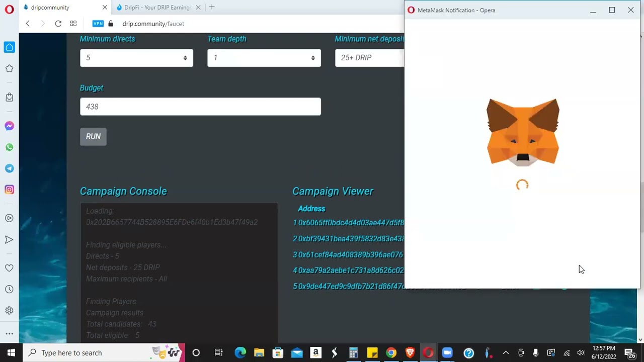Launch Brave browser from the taskbar
Screen dimensions: 644x362
(410, 352)
